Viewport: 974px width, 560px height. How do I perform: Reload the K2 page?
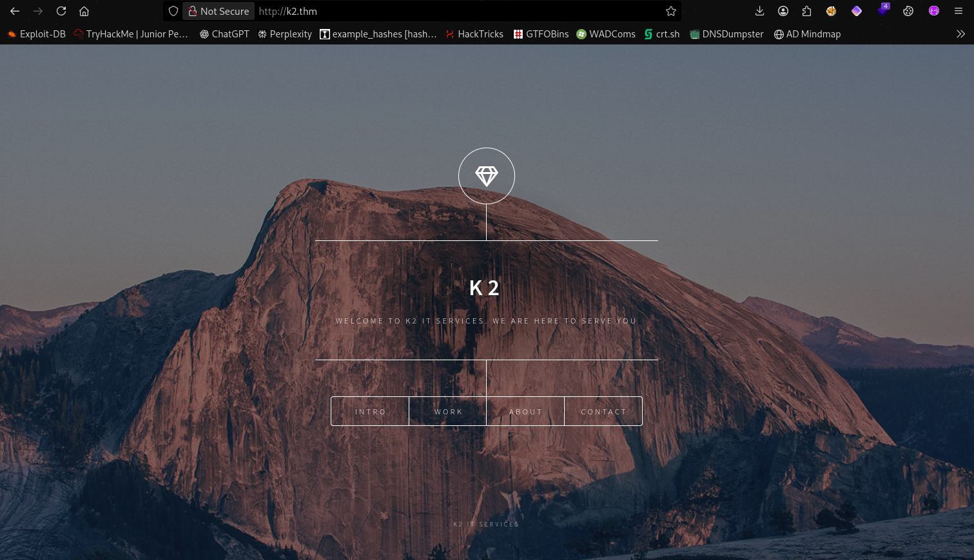[61, 11]
